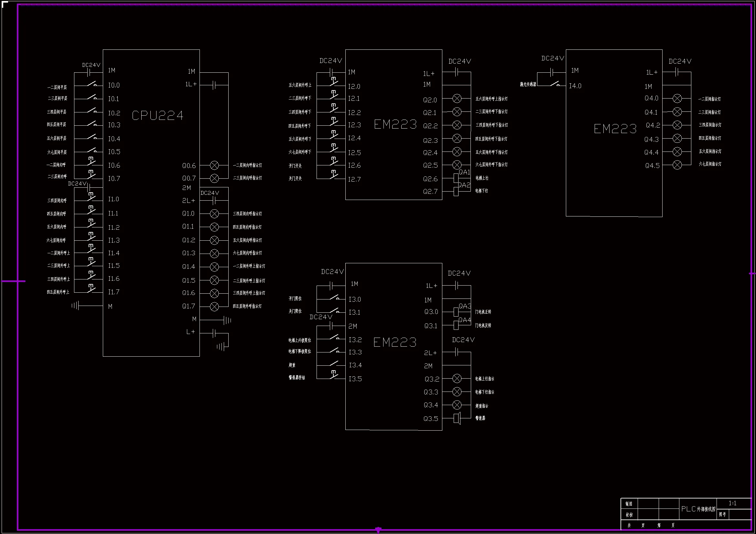Select the I2.7 input terminal label

[354, 179]
